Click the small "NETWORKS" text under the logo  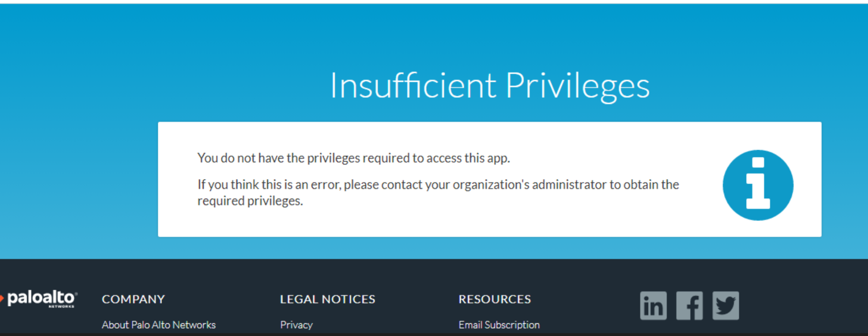tap(61, 306)
